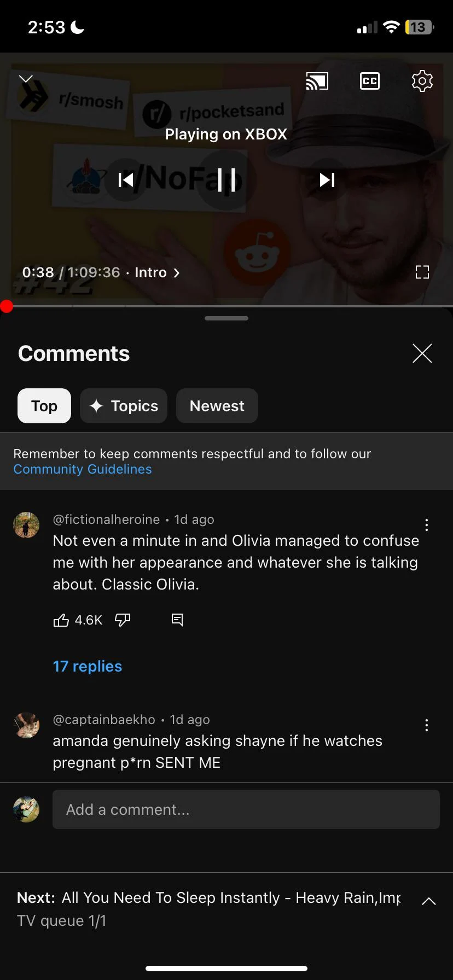Enable closed captions via CC icon
The height and width of the screenshot is (980, 453).
(x=369, y=80)
